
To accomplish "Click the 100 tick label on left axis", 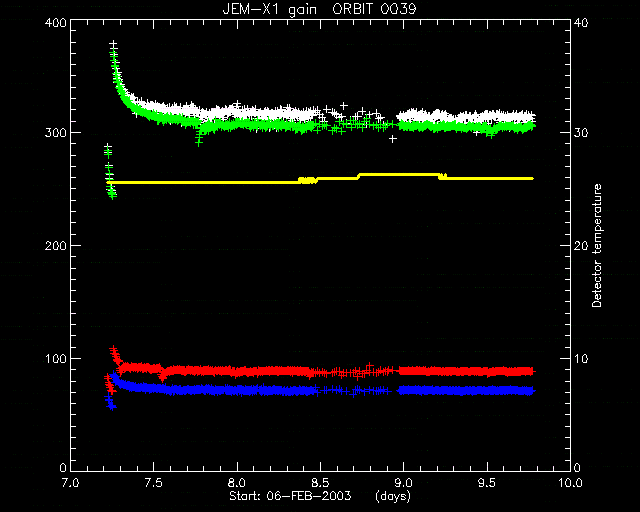I will (x=55, y=359).
